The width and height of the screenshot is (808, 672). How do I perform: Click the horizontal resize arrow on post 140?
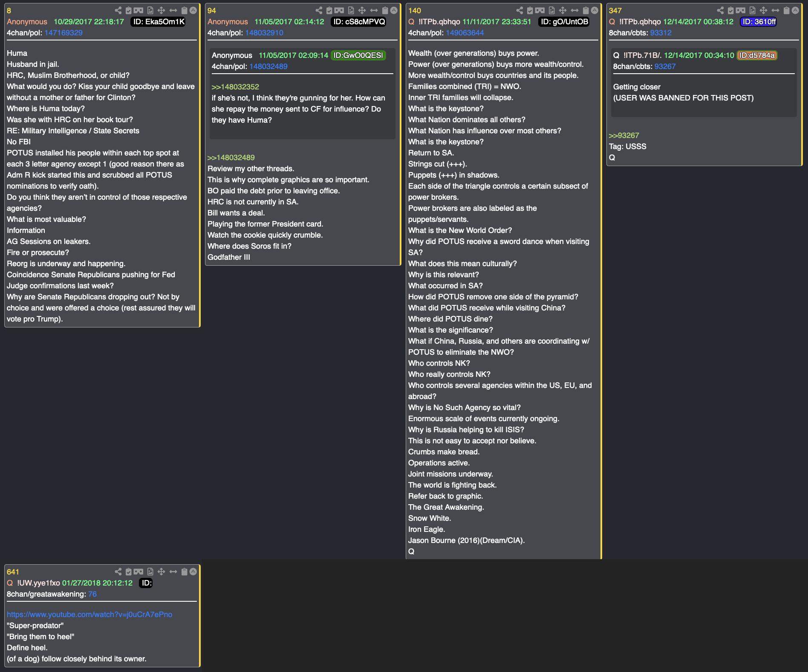tap(574, 10)
